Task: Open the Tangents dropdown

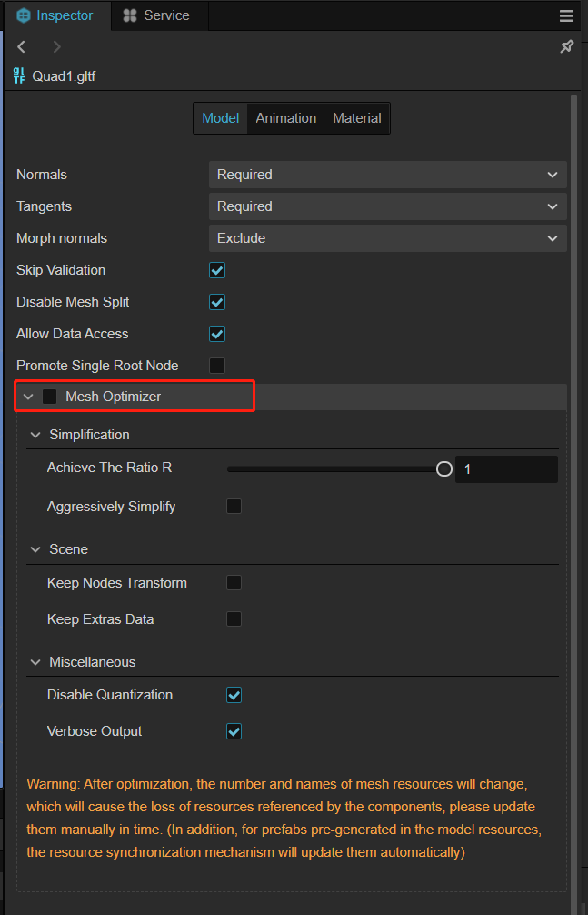Action: 387,206
